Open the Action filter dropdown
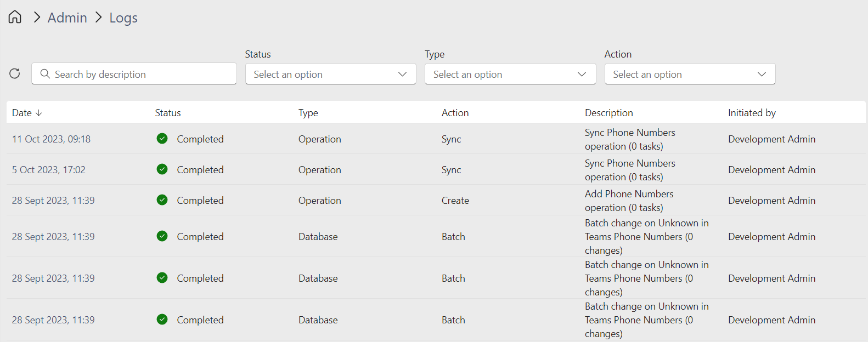 (690, 74)
